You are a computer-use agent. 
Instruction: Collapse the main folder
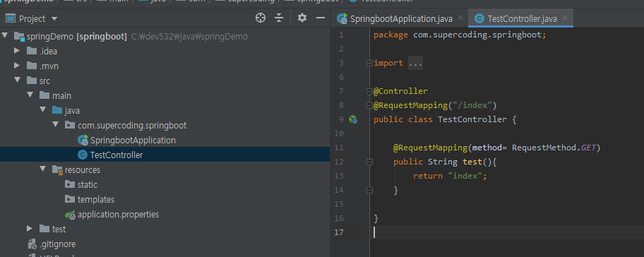pos(30,95)
